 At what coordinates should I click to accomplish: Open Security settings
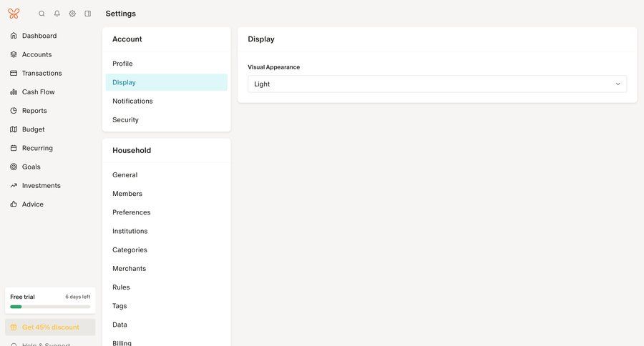(166, 120)
